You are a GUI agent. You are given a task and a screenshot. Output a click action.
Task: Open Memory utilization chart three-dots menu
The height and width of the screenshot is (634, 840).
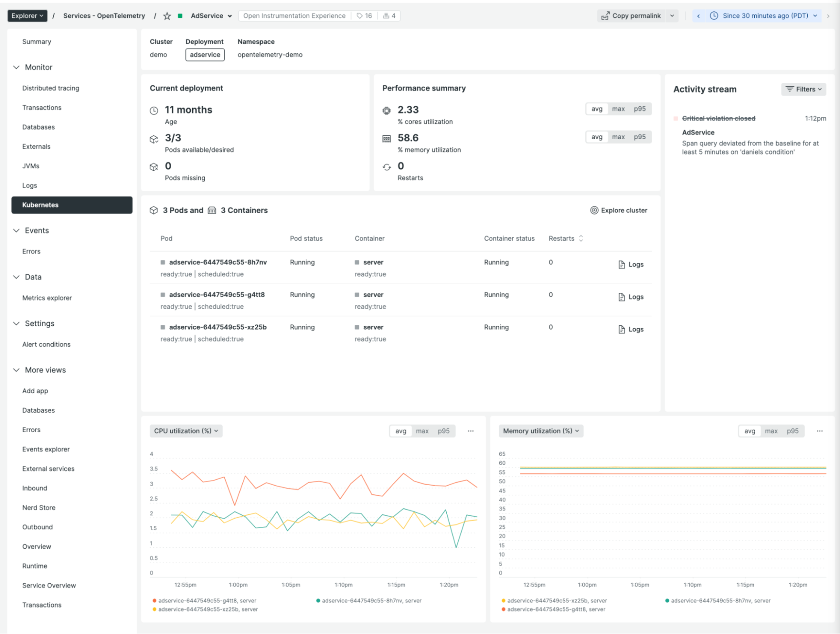[819, 431]
